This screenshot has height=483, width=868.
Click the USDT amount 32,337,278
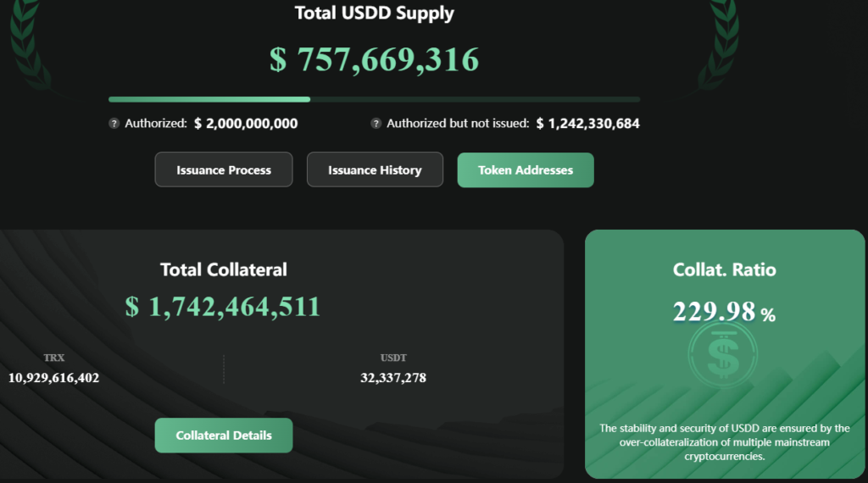pos(393,378)
